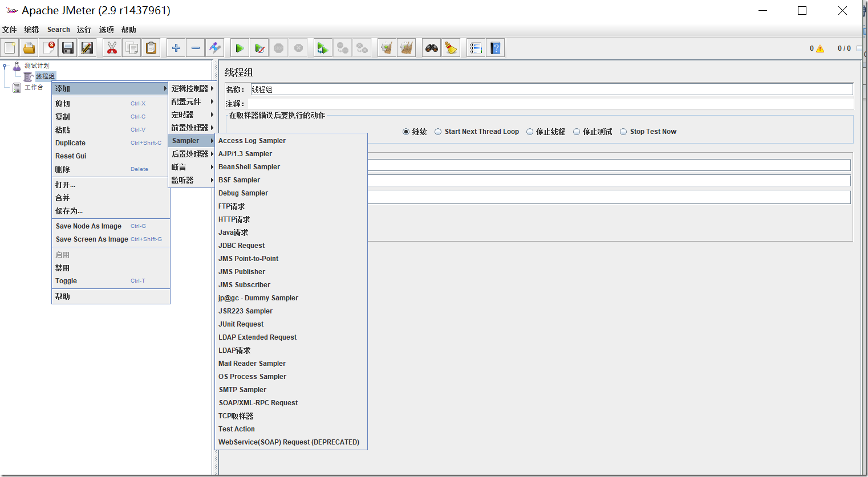Click the Toggle enable/disable icon

tap(214, 48)
